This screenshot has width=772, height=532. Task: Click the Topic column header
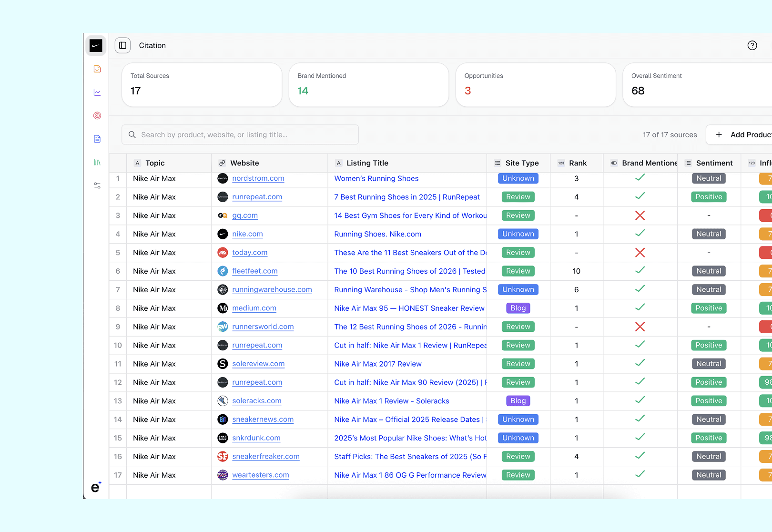pyautogui.click(x=169, y=163)
